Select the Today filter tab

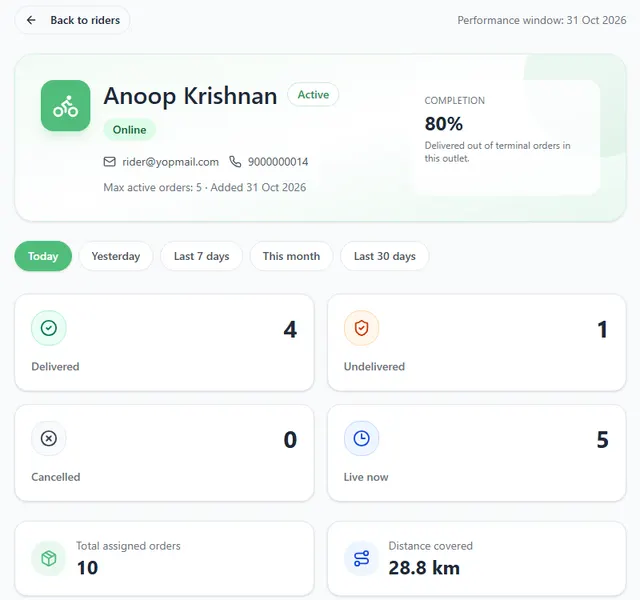coord(43,256)
